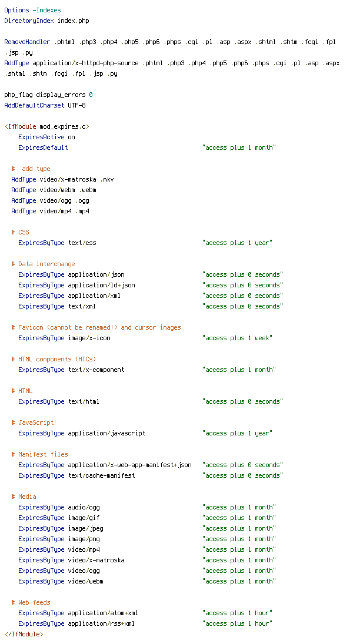Click the 'Options -Indexes' line

[x=32, y=10]
